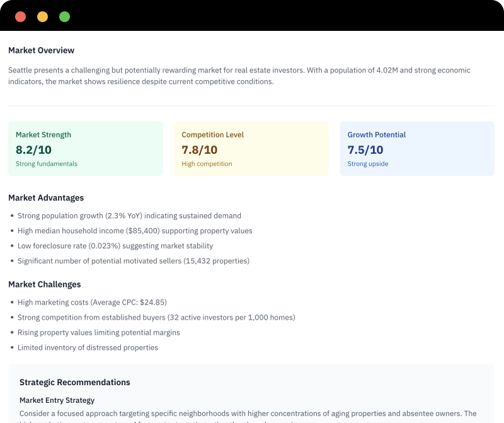Viewport: 504px width, 423px height.
Task: Click the yellow minimize window button
Action: 42,17
